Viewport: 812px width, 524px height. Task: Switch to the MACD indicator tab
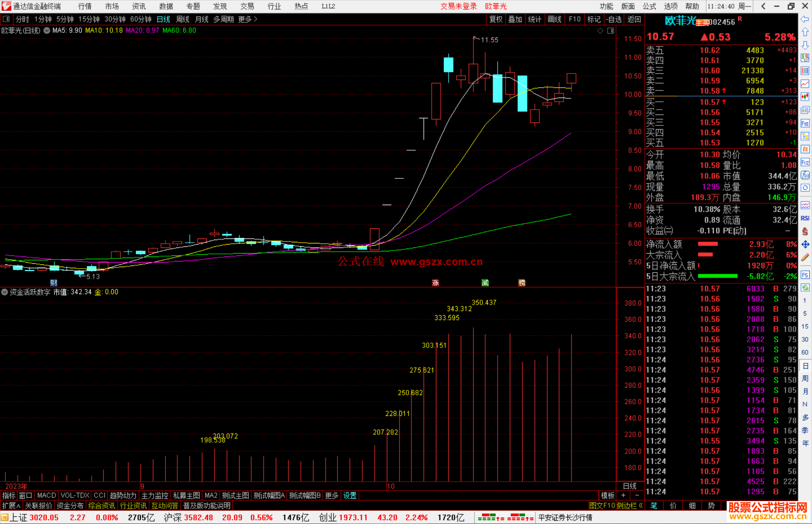(47, 495)
